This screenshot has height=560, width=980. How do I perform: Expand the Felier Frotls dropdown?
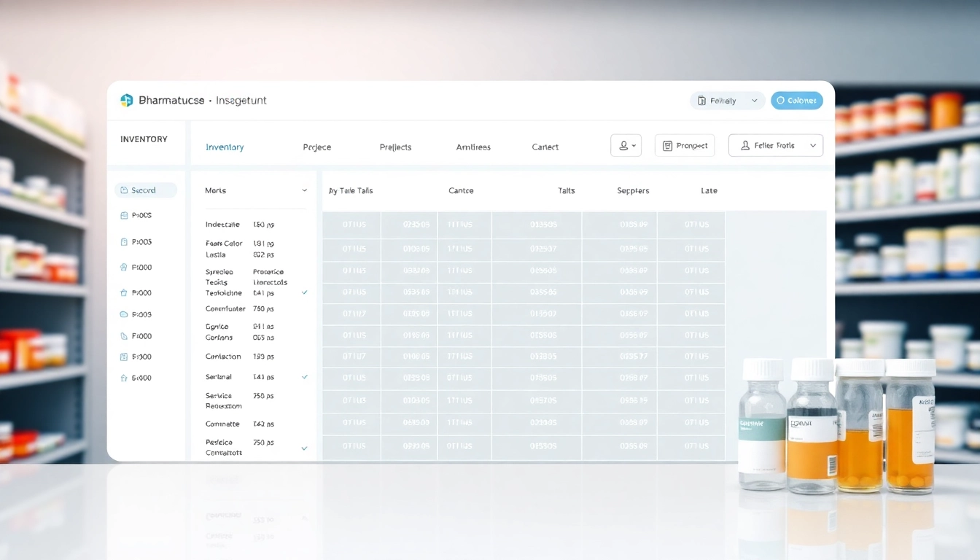tap(812, 146)
